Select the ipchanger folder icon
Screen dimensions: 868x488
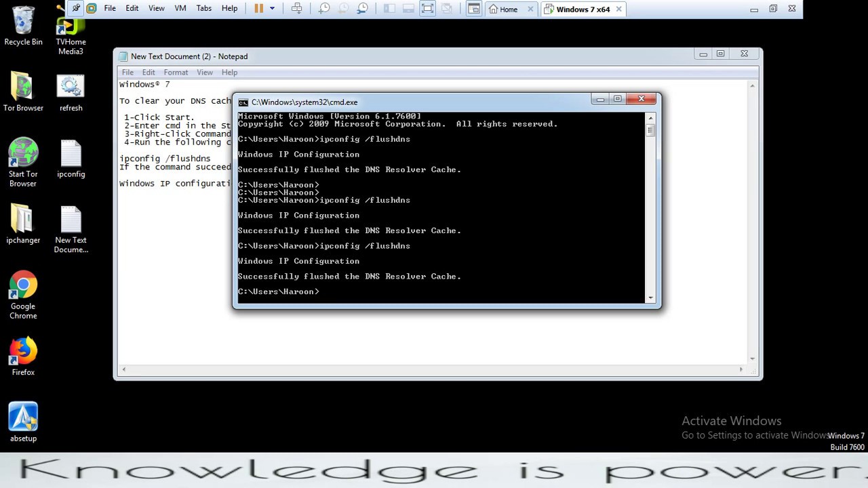click(x=23, y=224)
